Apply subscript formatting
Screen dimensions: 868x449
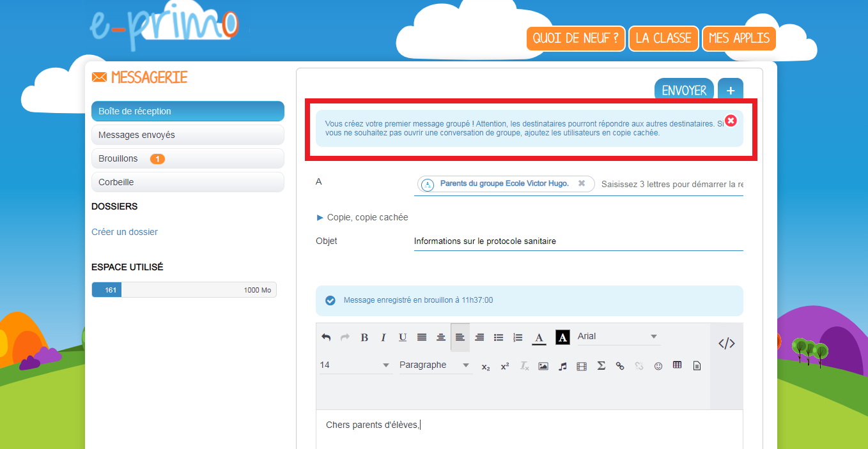(486, 367)
